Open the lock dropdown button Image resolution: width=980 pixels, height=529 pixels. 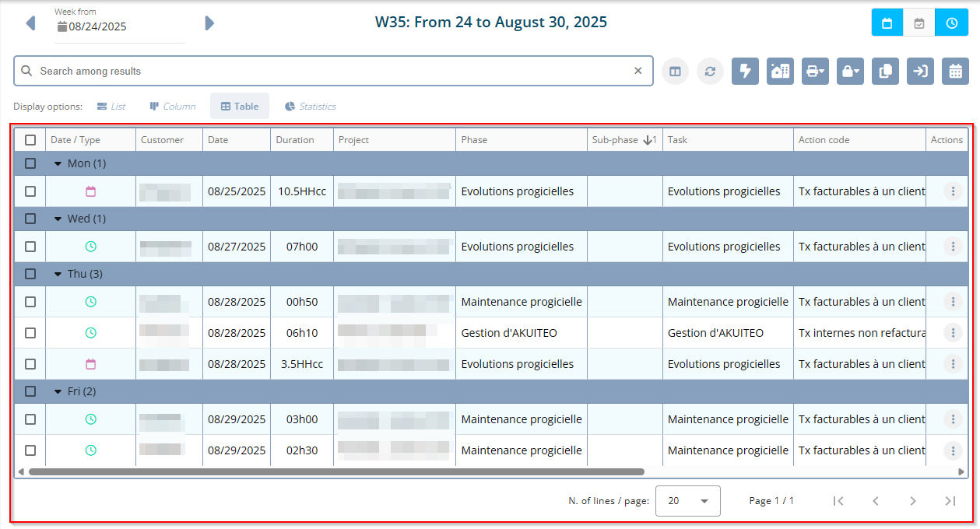pos(850,71)
